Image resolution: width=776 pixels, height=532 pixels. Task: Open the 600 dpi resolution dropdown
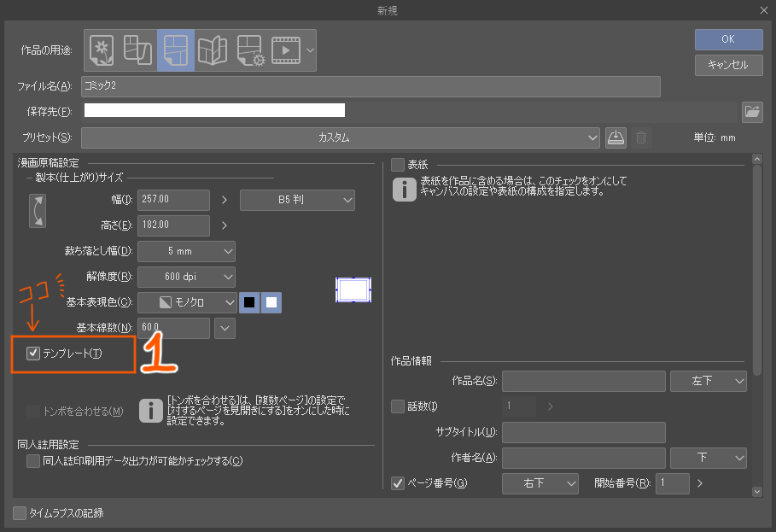(x=186, y=276)
